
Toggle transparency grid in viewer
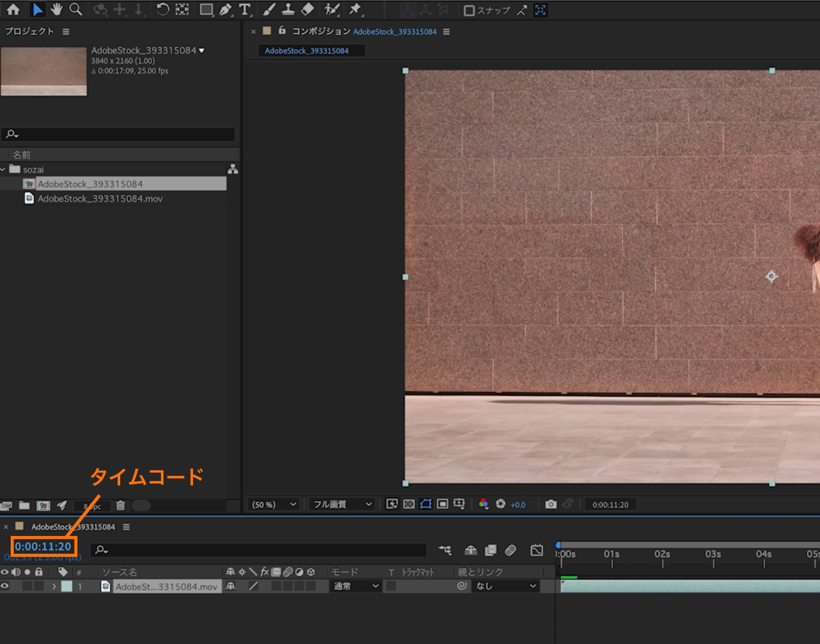[409, 504]
